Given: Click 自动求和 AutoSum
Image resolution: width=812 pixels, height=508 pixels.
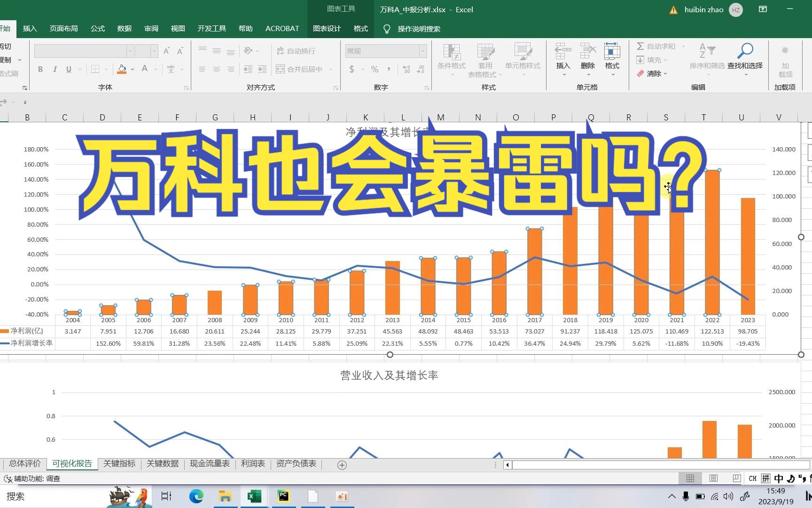Looking at the screenshot, I should coord(656,46).
